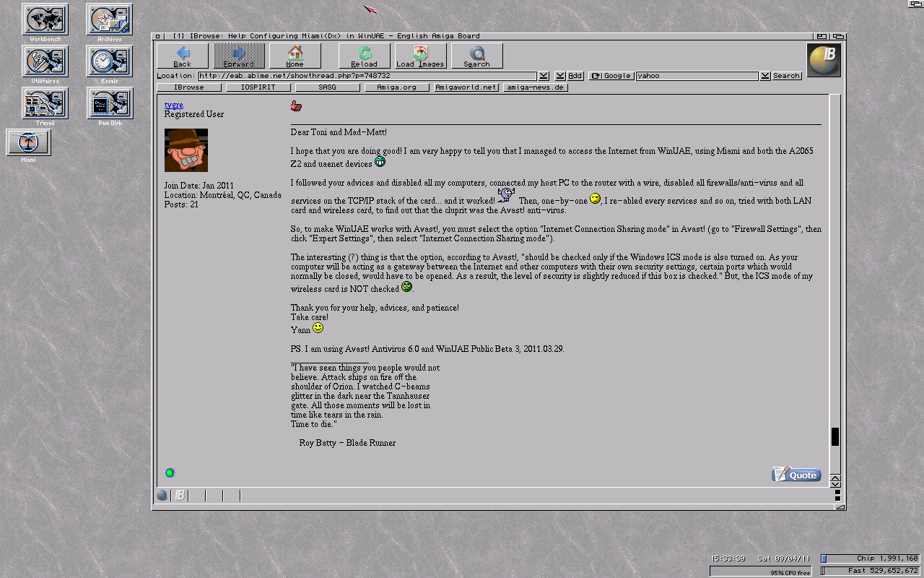924x578 pixels.
Task: Quote this post with the Quote button
Action: click(x=796, y=475)
